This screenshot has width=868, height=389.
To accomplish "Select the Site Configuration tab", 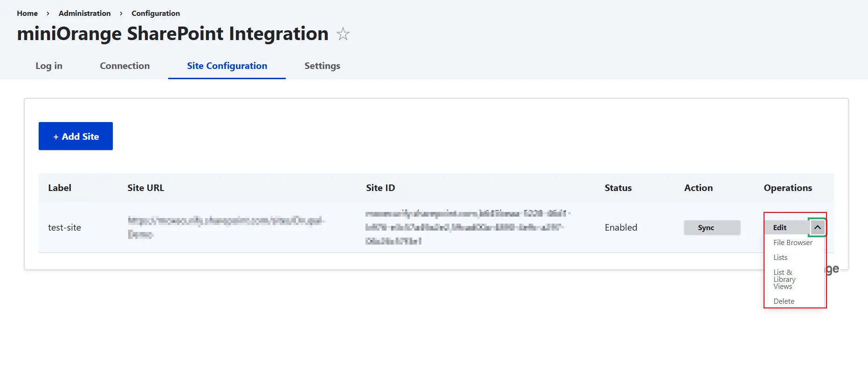I will (227, 66).
